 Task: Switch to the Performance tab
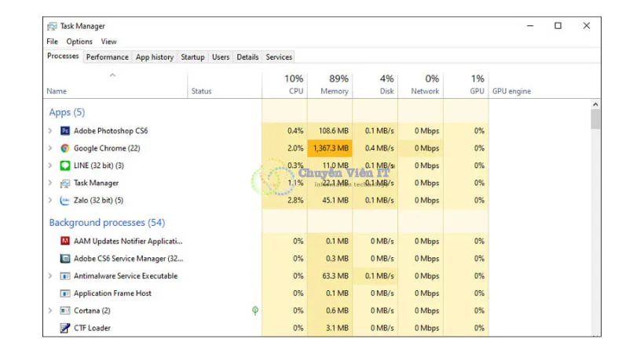pyautogui.click(x=107, y=57)
